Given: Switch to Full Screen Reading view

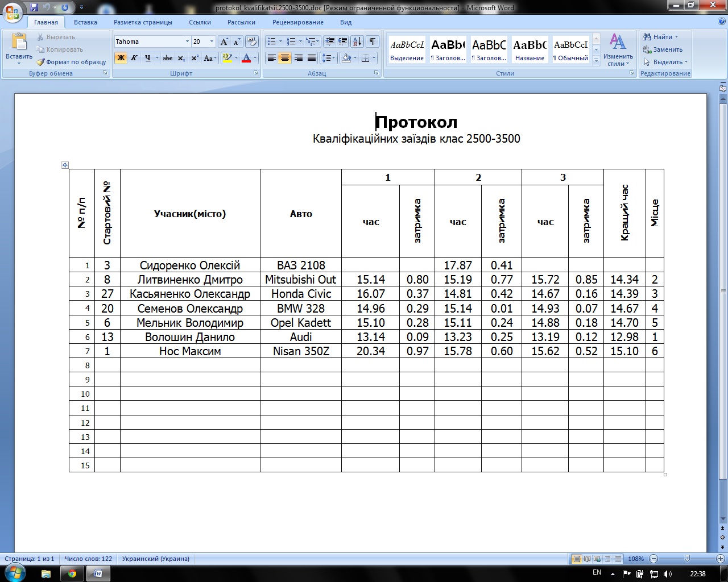Looking at the screenshot, I should [587, 559].
